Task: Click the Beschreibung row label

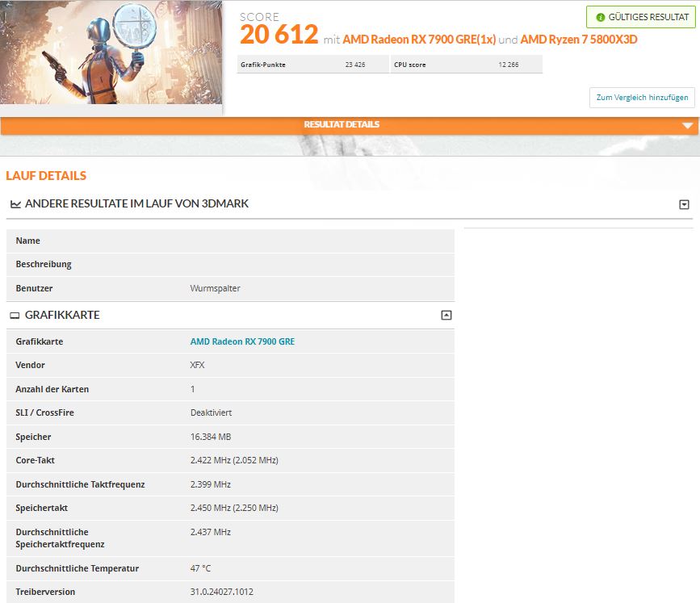Action: [x=44, y=264]
